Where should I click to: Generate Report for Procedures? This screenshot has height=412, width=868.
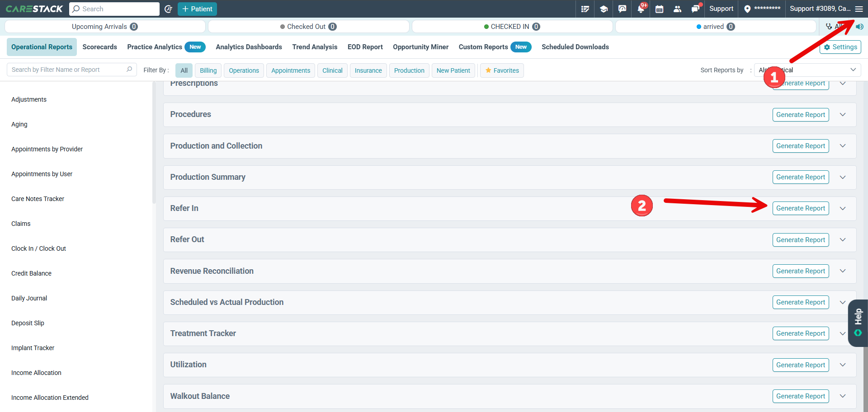click(801, 115)
